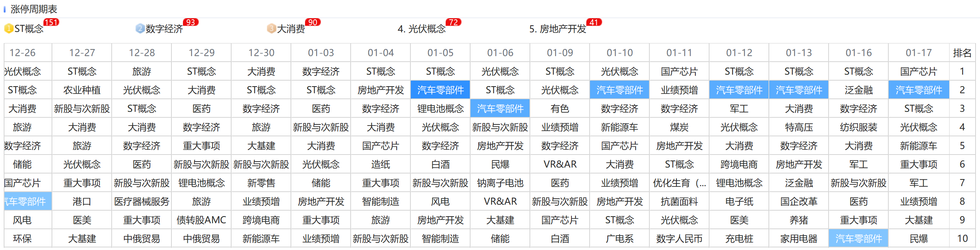Click the 医美 cell in 12-27 column
The height and width of the screenshot is (250, 980).
(82, 220)
